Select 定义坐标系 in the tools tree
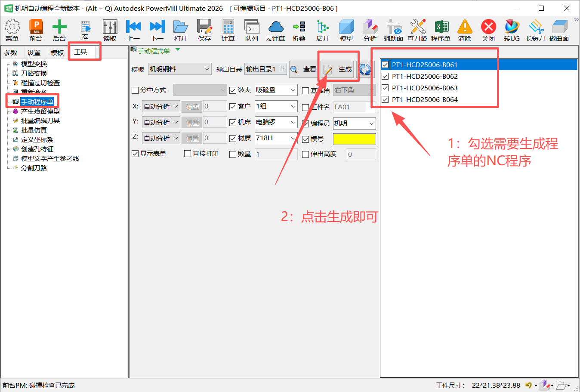The image size is (580, 392). (x=37, y=139)
